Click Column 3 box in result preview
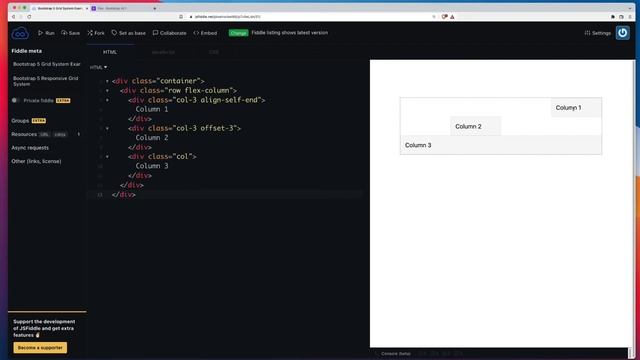This screenshot has width=640, height=360. point(501,145)
